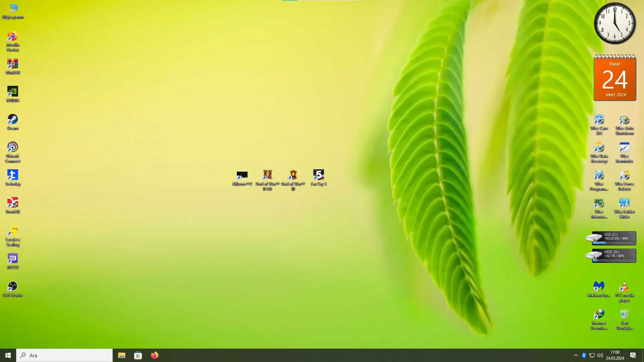Select Lossless Scaling shortcut
The width and height of the screenshot is (644, 362).
coord(13,236)
